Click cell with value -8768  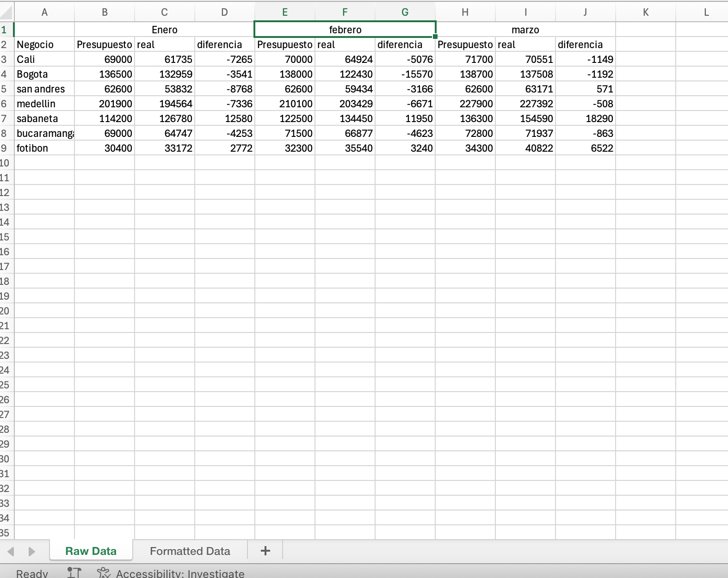click(x=225, y=89)
